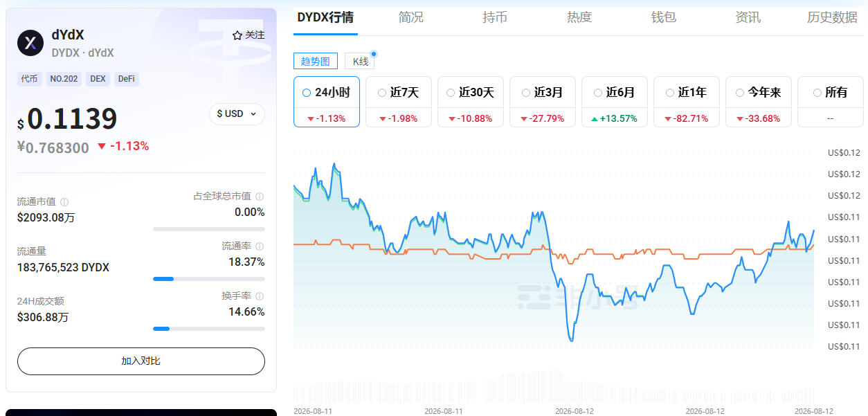Click the 换手率 progress bar
This screenshot has width=868, height=416.
[209, 328]
